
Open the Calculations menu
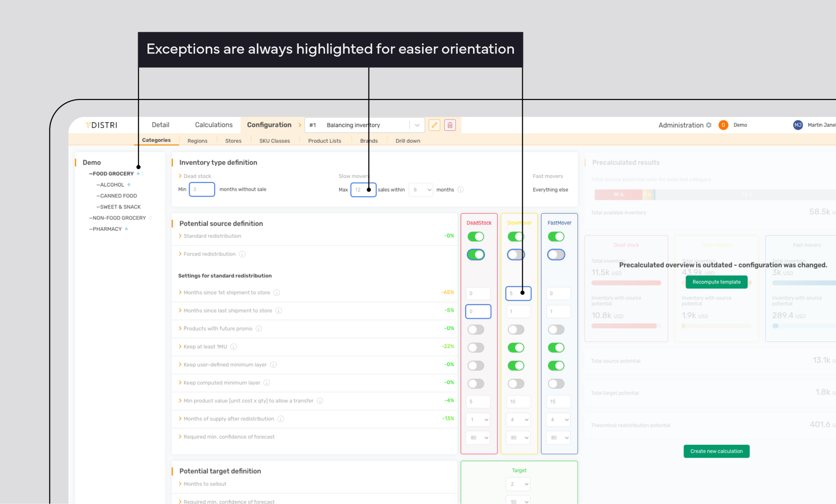214,125
